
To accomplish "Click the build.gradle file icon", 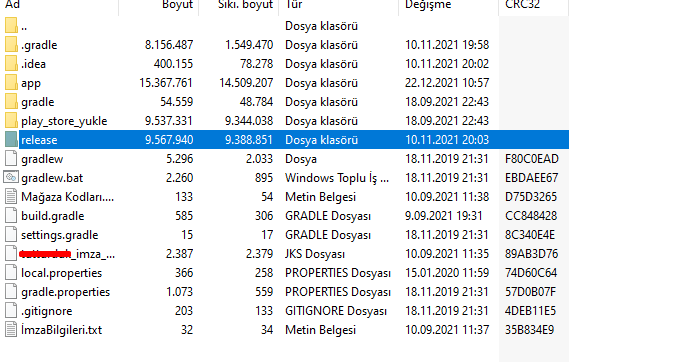I will (11, 216).
